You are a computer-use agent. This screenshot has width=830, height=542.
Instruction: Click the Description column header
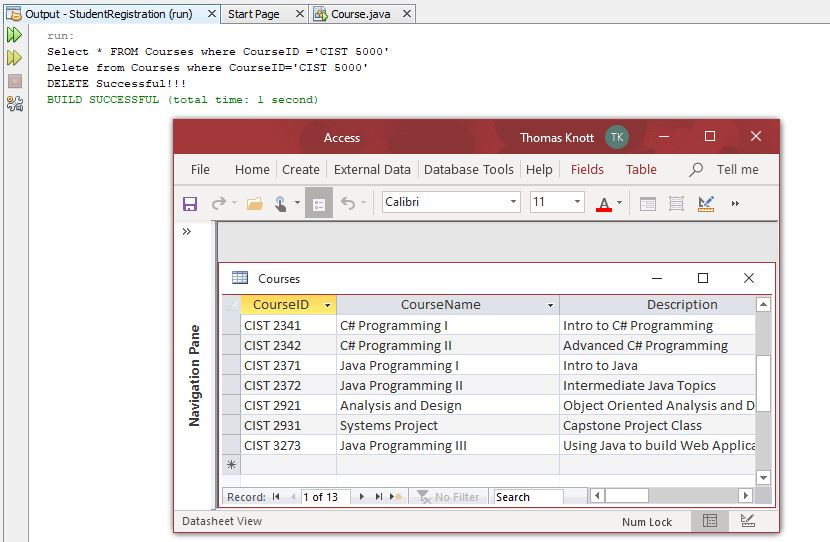click(x=658, y=304)
